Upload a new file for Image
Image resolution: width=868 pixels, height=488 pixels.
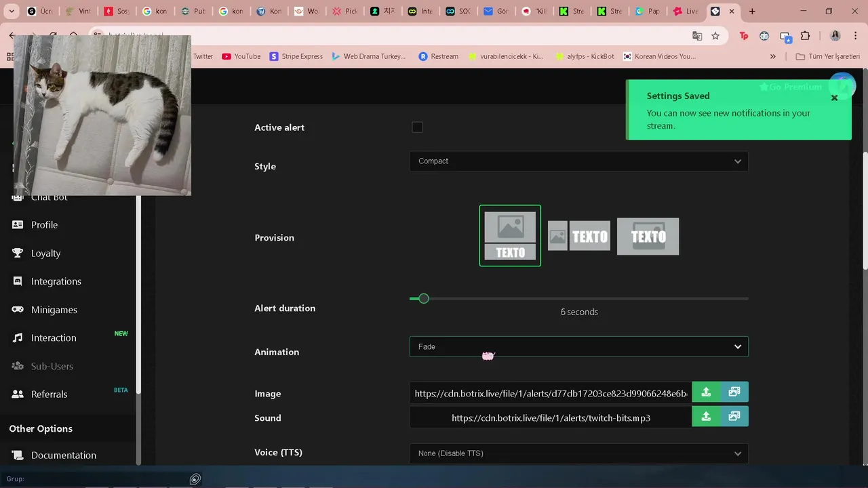click(x=706, y=392)
